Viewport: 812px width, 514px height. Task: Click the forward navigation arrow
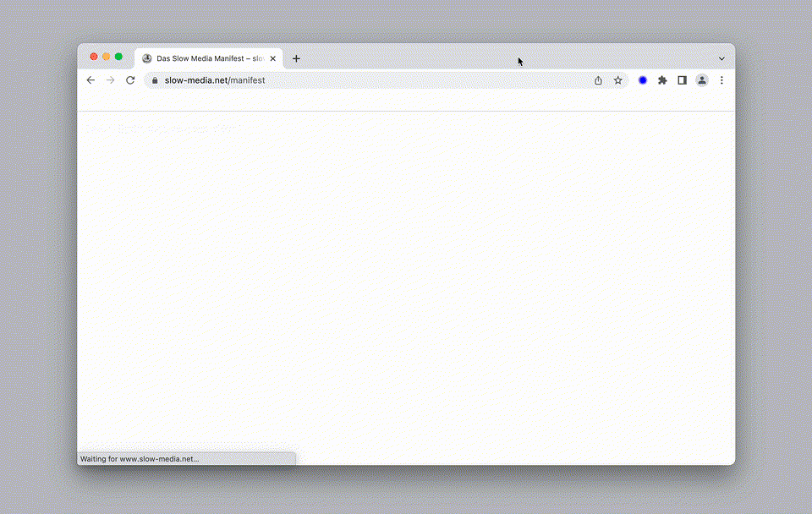pyautogui.click(x=110, y=80)
